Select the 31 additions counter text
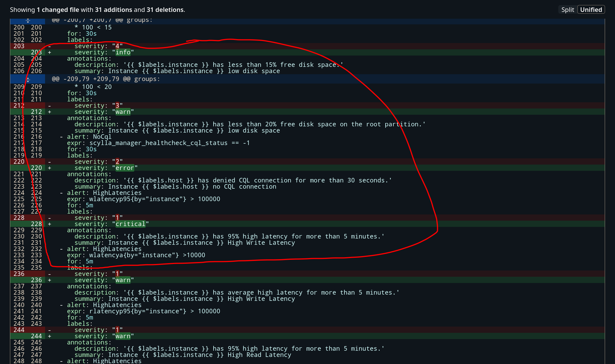 [x=113, y=9]
